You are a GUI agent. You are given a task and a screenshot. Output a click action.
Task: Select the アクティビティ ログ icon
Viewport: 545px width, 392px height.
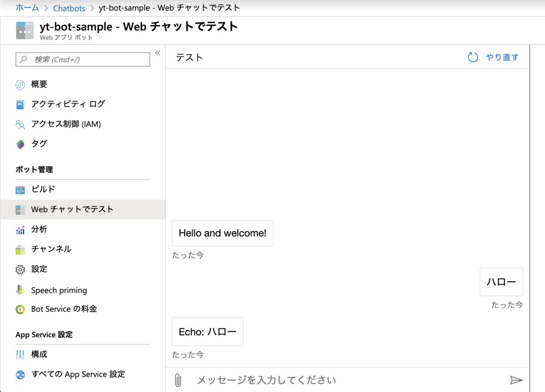click(x=20, y=104)
